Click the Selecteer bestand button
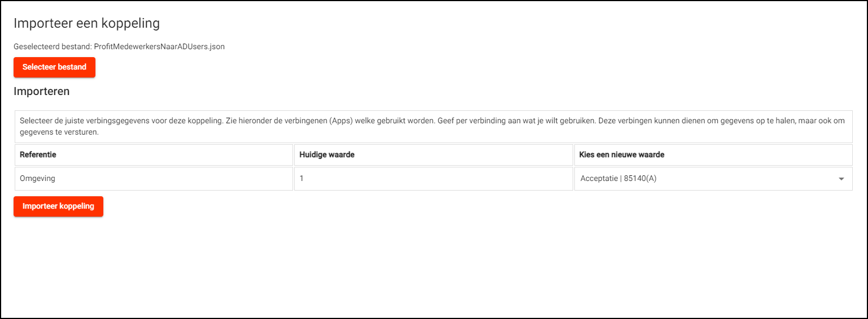868x319 pixels. [x=54, y=67]
